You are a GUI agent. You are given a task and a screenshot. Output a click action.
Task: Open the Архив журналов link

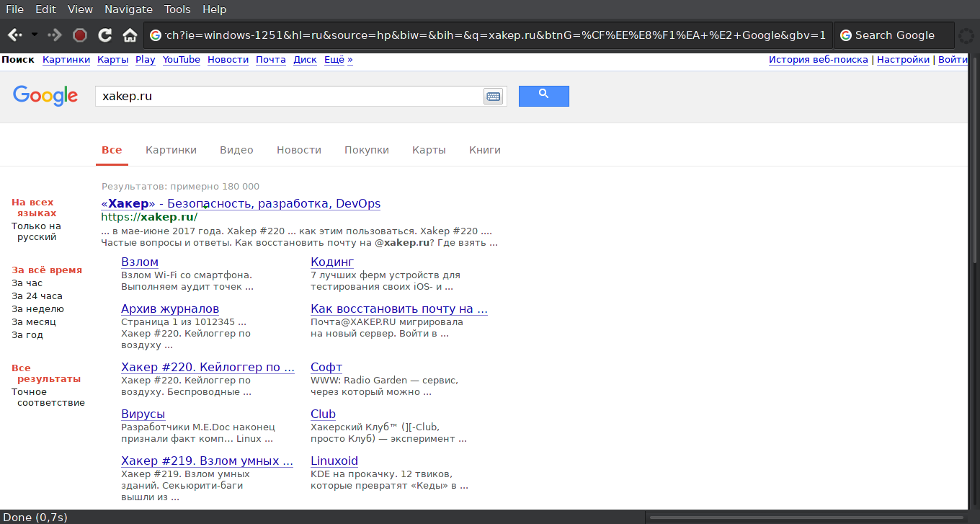(x=170, y=309)
